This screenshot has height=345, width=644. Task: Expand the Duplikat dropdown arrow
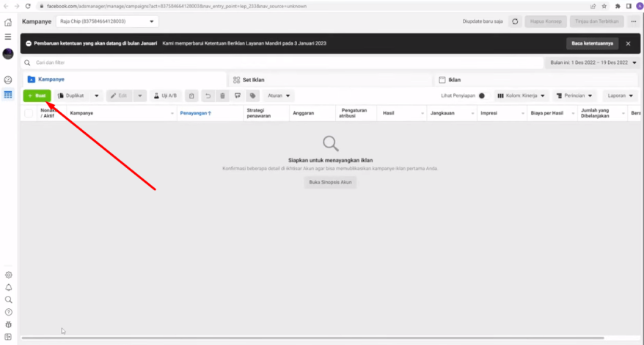97,96
